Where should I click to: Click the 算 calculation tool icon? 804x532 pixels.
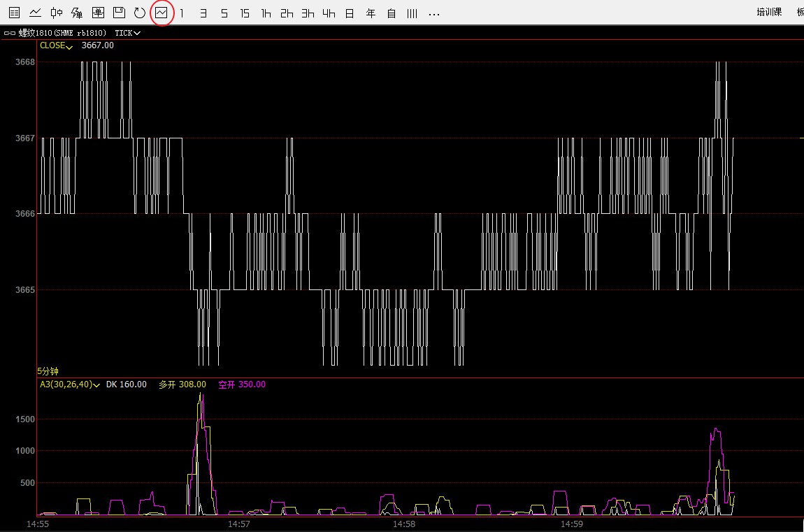(77, 13)
